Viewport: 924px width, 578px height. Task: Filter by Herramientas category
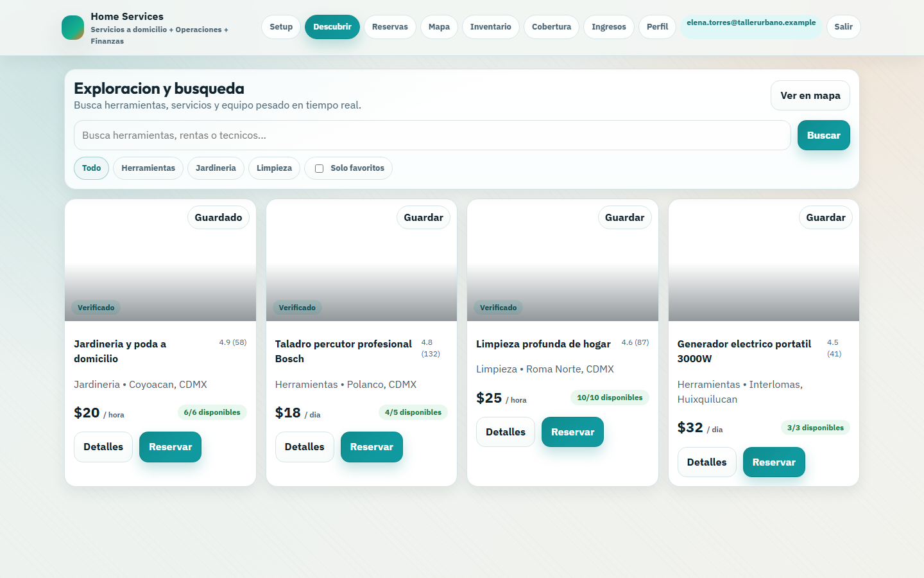148,168
